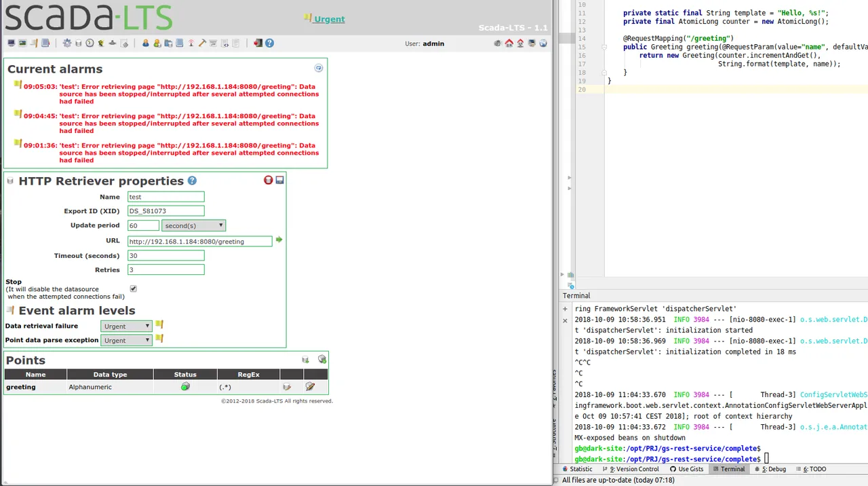The image size is (868, 486).
Task: Open the blue Help question-mark icon in toolbar
Action: coord(269,43)
